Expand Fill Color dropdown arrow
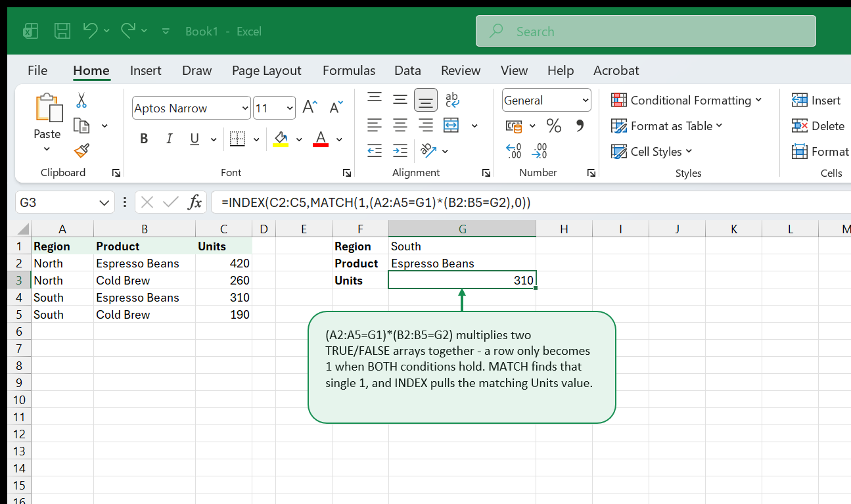 pyautogui.click(x=299, y=139)
